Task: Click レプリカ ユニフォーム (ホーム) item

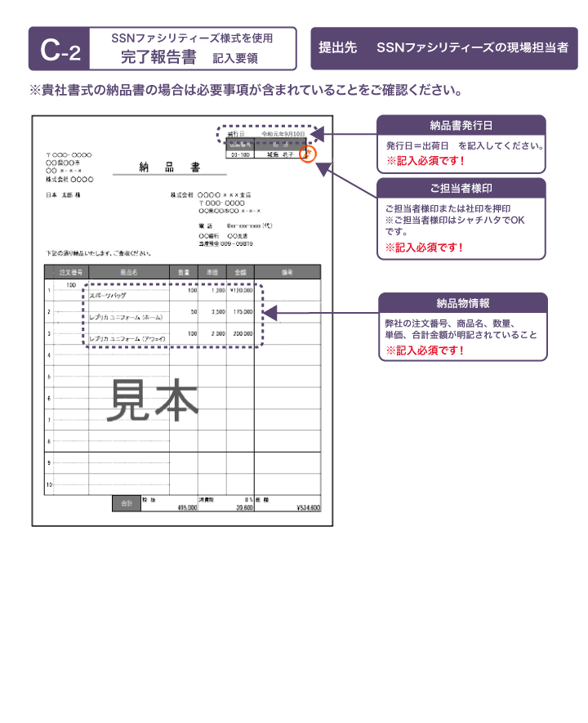Action: coord(126,317)
